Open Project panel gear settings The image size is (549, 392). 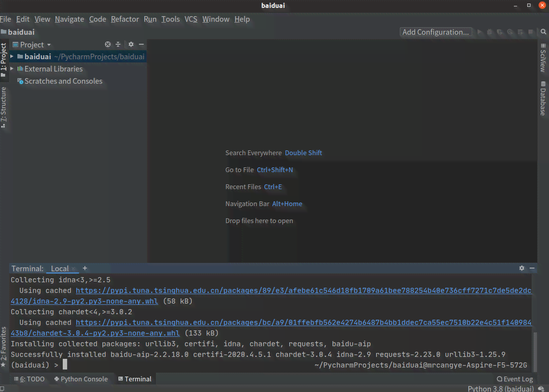131,44
